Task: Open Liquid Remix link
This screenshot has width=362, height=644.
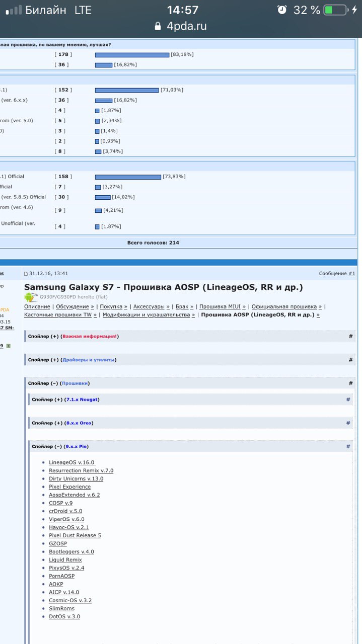Action: click(x=65, y=559)
